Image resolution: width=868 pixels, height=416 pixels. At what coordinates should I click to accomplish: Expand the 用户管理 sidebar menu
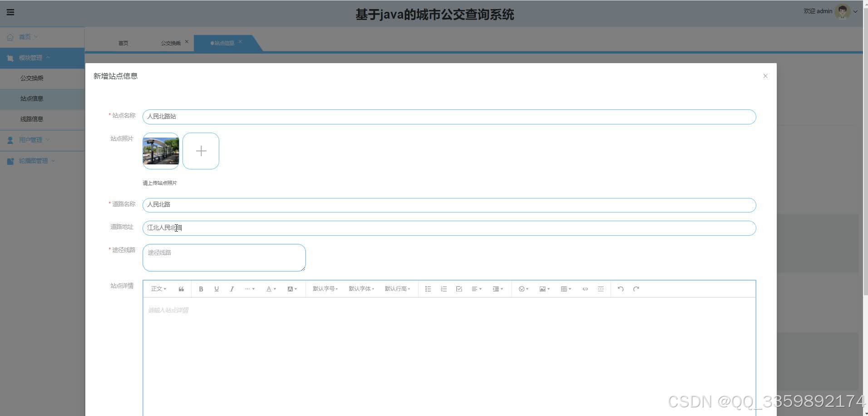coord(42,140)
